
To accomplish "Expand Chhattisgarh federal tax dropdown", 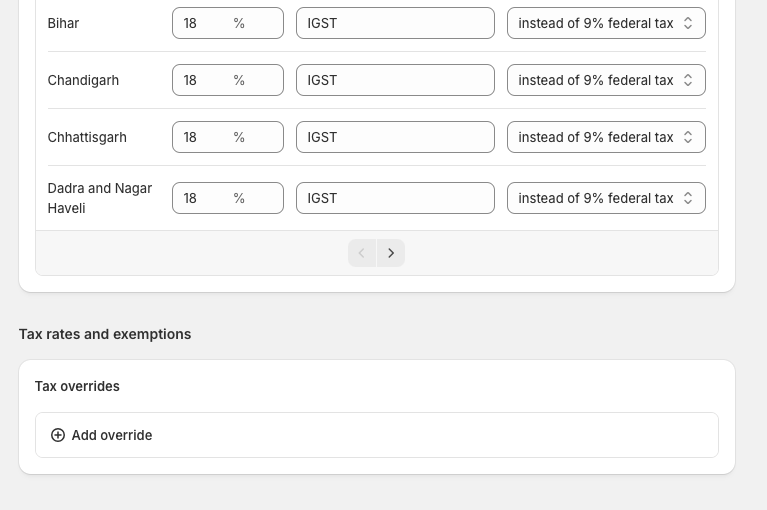I will tap(605, 137).
